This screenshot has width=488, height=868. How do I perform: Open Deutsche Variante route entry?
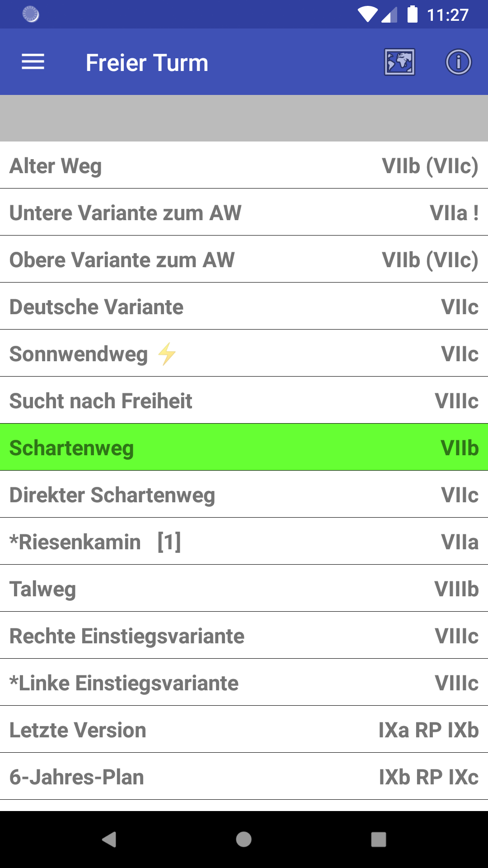(x=244, y=307)
